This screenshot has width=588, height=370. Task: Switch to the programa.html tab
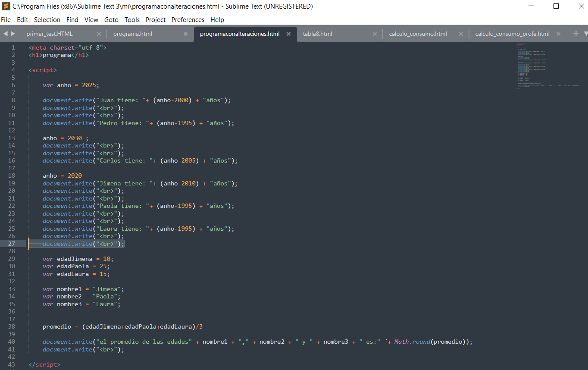click(x=133, y=34)
